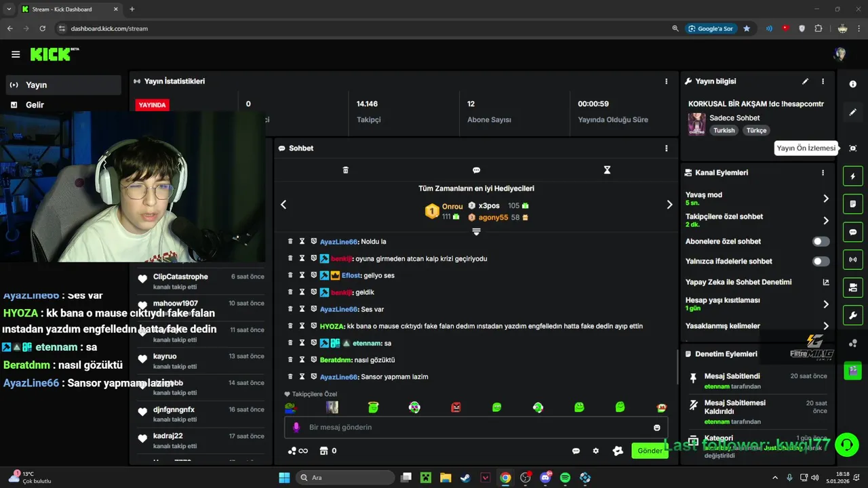The height and width of the screenshot is (488, 868).
Task: Click the speech bubble icon in Sohbet toolbar
Action: coord(476,170)
